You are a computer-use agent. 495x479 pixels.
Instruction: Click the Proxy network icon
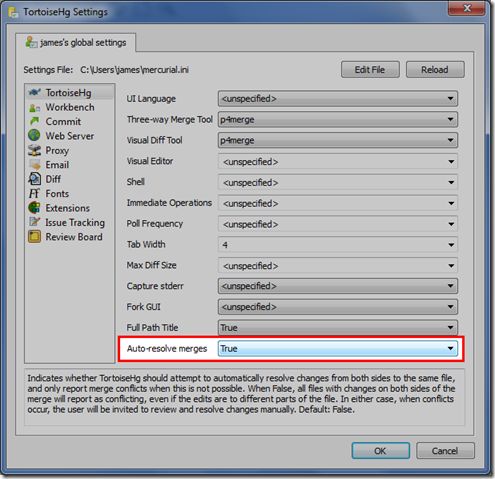34,150
